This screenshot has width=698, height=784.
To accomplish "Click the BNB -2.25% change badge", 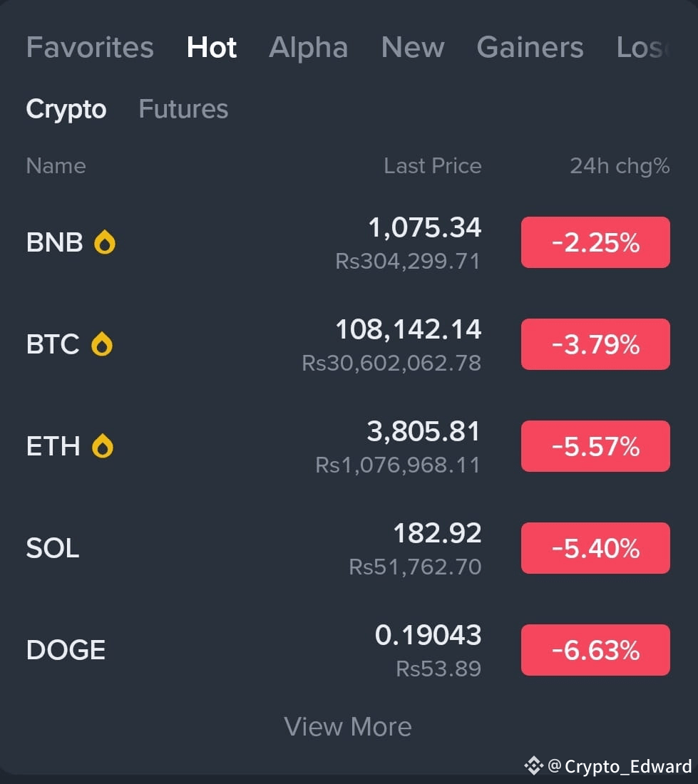I will tap(595, 242).
